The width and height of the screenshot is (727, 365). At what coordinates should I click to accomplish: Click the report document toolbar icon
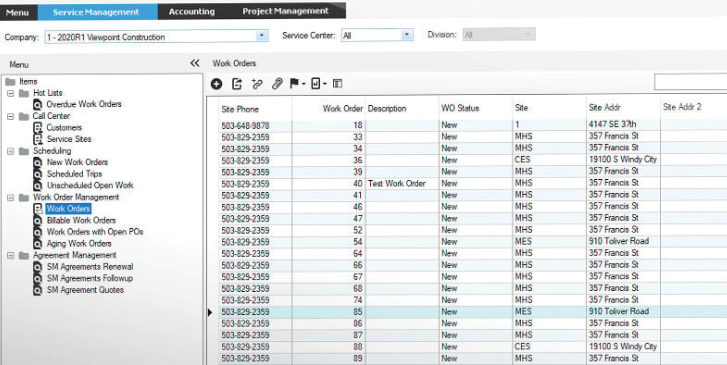(315, 84)
